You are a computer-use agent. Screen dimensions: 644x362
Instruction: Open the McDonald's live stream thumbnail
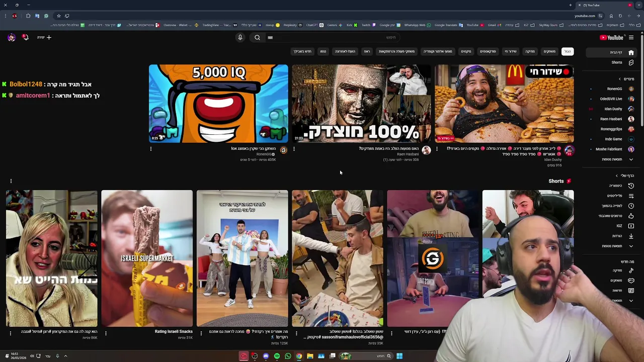point(504,104)
